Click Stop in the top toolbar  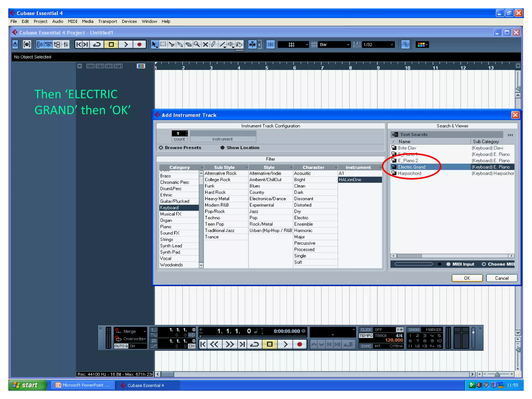tap(111, 45)
